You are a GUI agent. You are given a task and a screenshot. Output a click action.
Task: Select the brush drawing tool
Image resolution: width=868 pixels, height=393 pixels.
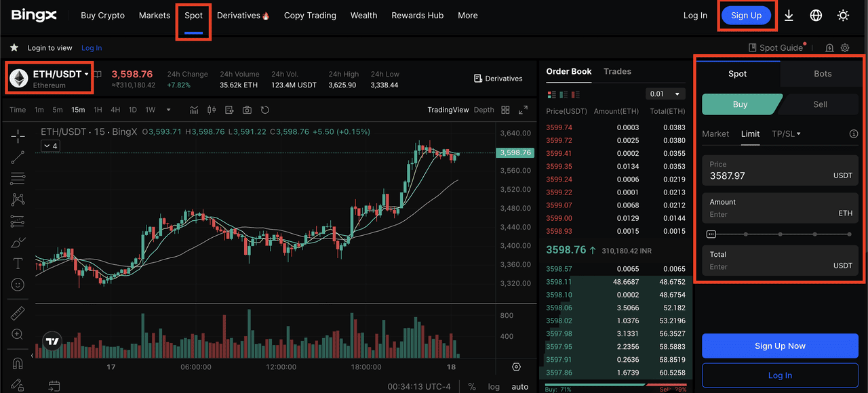click(18, 243)
